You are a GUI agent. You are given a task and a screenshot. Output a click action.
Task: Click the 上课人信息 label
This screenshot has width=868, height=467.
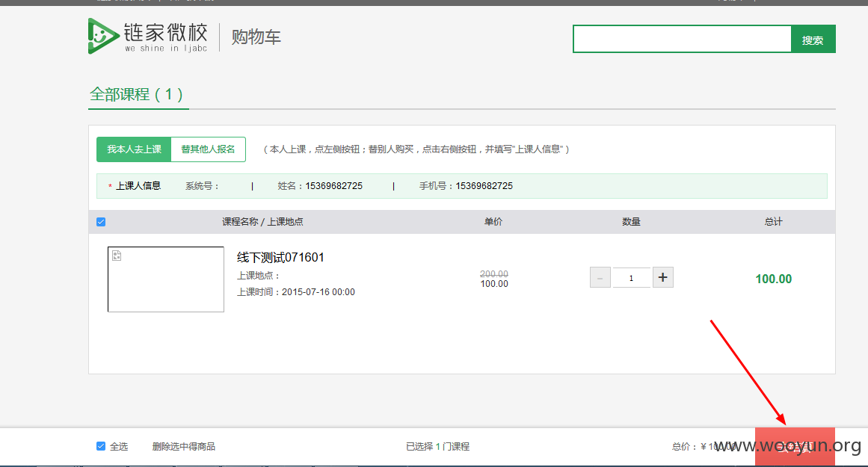(x=138, y=186)
